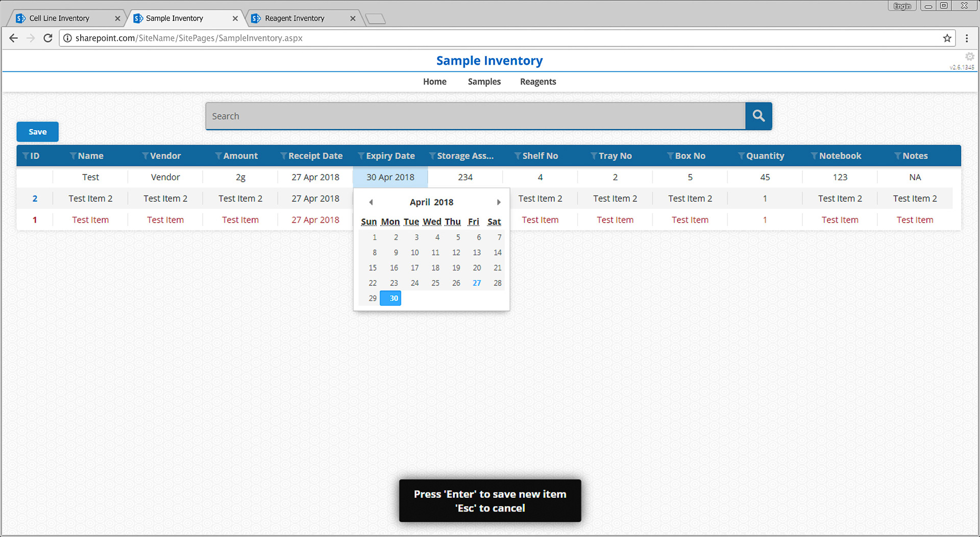Image resolution: width=980 pixels, height=537 pixels.
Task: Click the browser forward arrow
Action: (31, 38)
